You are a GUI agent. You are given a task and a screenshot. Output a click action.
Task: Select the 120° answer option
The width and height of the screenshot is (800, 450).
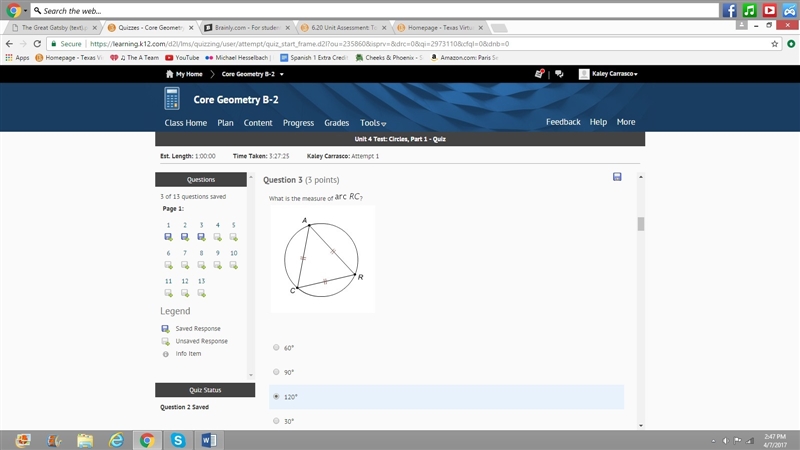click(x=276, y=396)
